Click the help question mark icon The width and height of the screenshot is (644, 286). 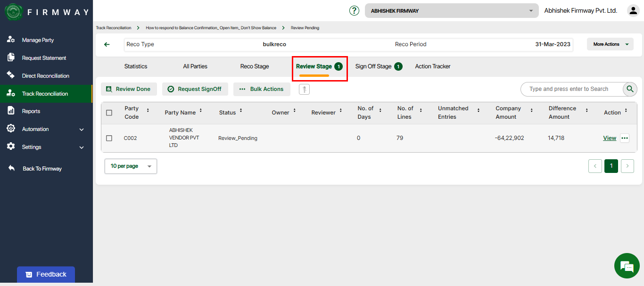tap(354, 11)
